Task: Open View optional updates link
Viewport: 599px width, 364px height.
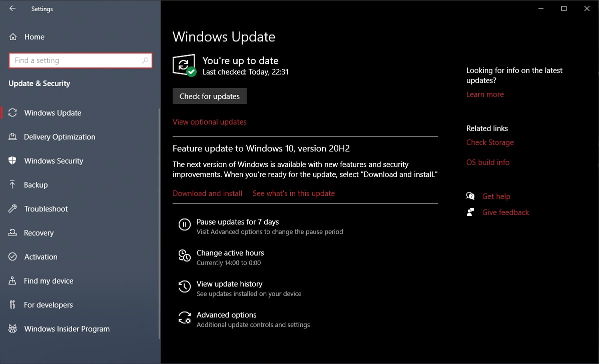Action: [209, 122]
